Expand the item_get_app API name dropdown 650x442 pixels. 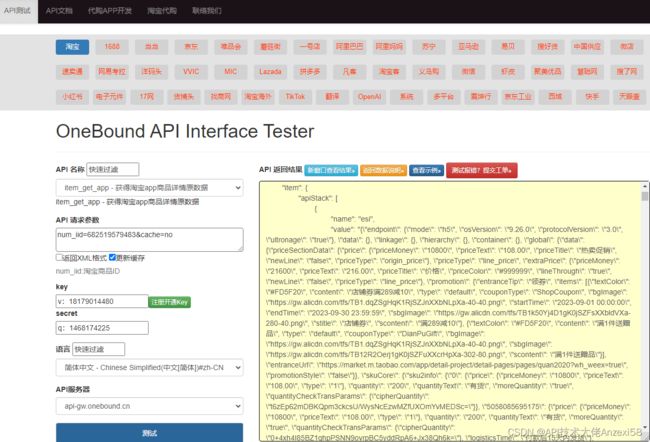(x=149, y=188)
